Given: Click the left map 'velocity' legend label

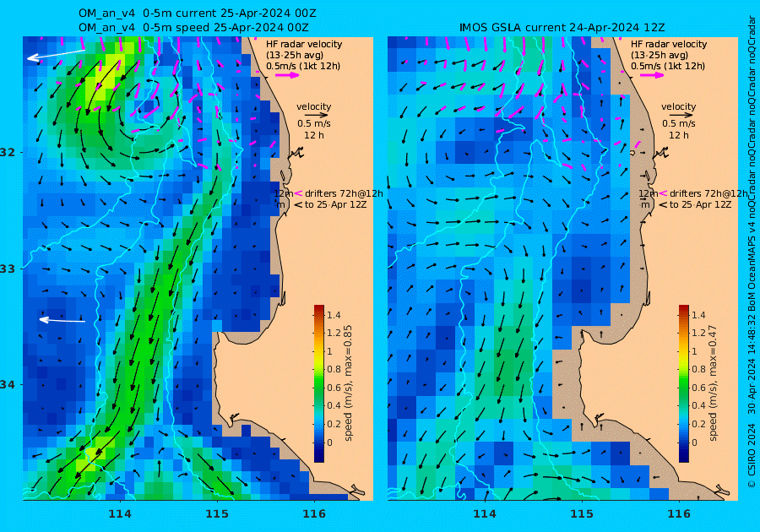Looking at the screenshot, I should (313, 106).
